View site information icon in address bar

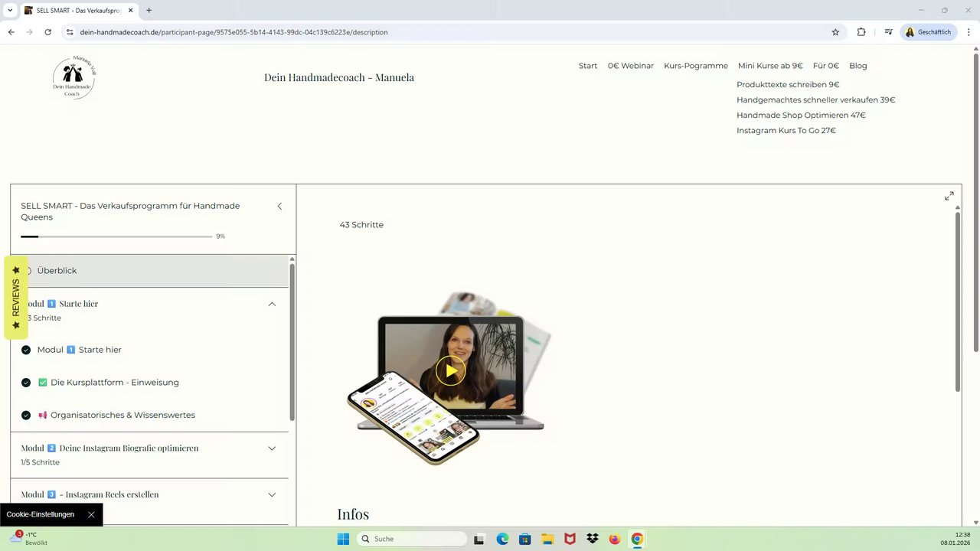click(70, 32)
